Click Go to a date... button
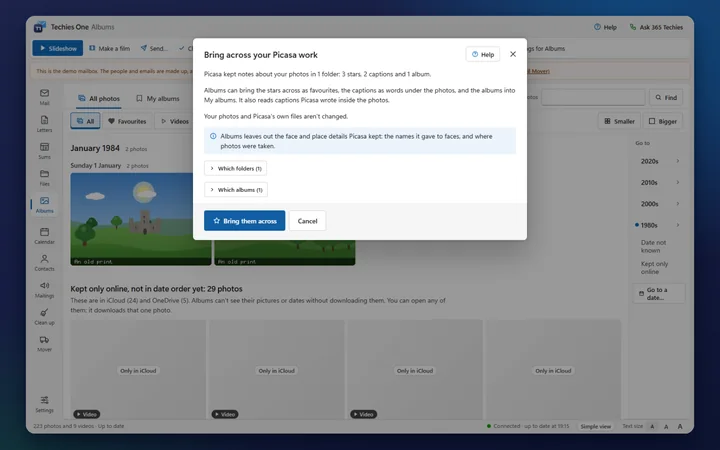Viewport: 720px width, 450px height. click(658, 293)
